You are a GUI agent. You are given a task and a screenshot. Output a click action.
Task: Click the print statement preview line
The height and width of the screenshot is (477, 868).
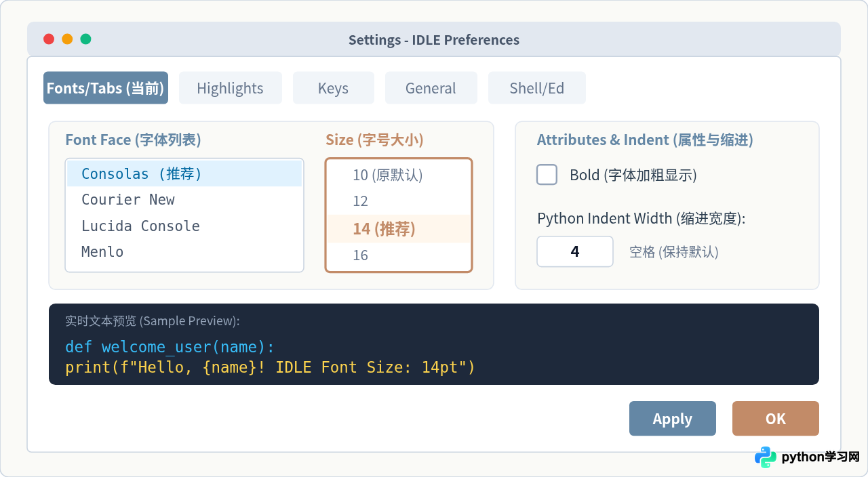pyautogui.click(x=270, y=368)
